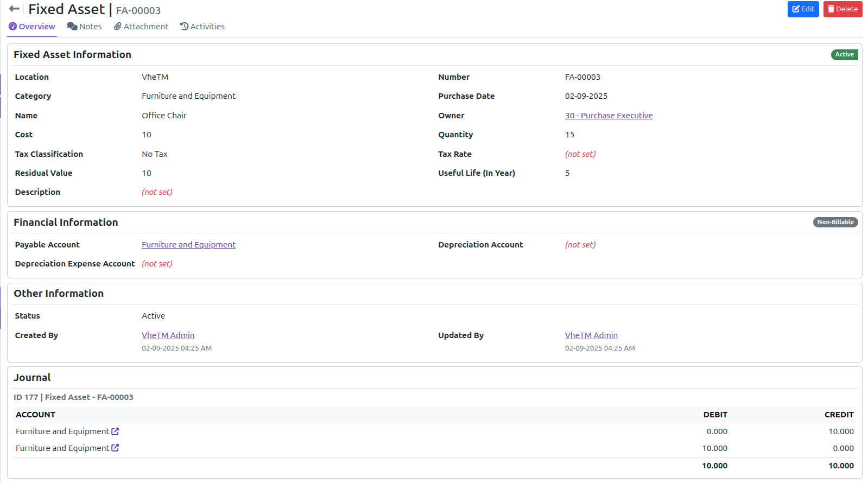
Task: Select the Residual Value 10
Action: [x=147, y=173]
